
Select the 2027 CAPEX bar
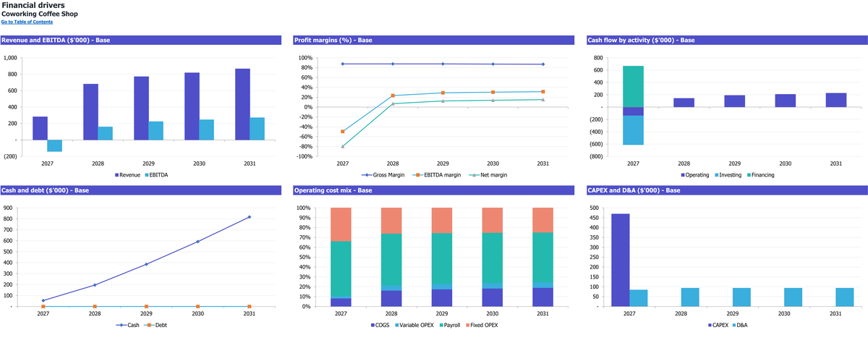pyautogui.click(x=620, y=261)
